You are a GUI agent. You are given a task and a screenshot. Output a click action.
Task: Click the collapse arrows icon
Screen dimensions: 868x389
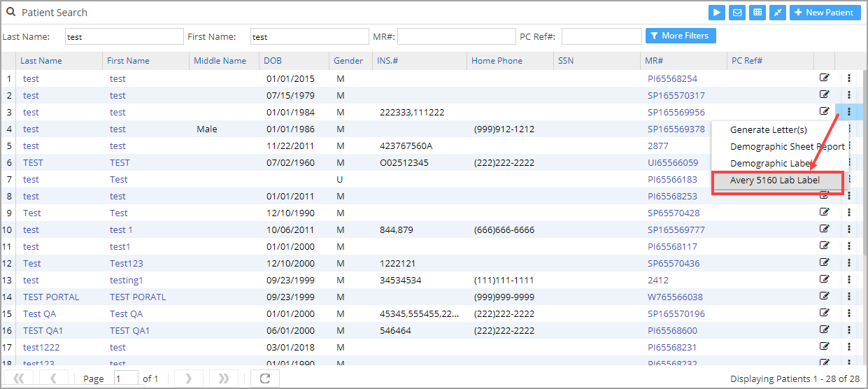pos(777,13)
